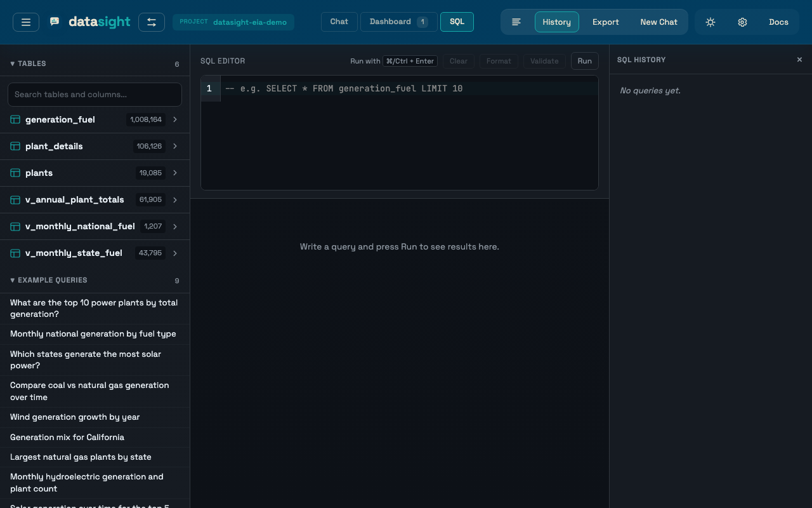Click the generation_fuel table icon
812x508 pixels.
pyautogui.click(x=15, y=119)
